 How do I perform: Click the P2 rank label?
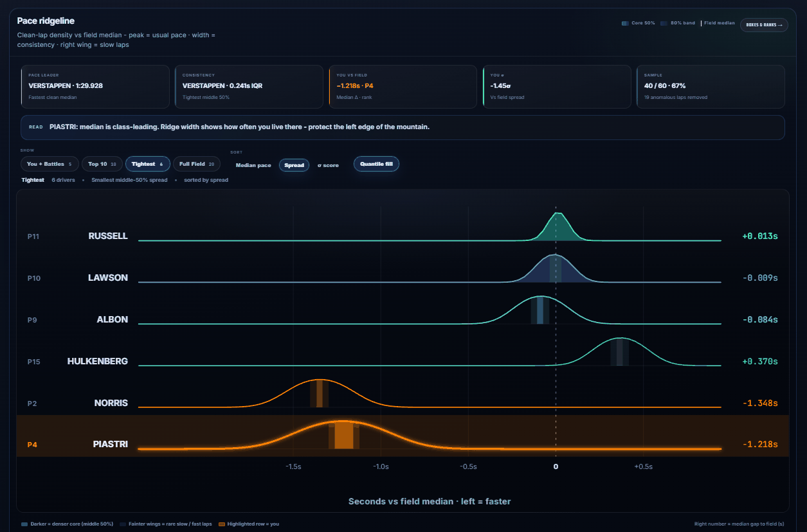click(x=32, y=403)
